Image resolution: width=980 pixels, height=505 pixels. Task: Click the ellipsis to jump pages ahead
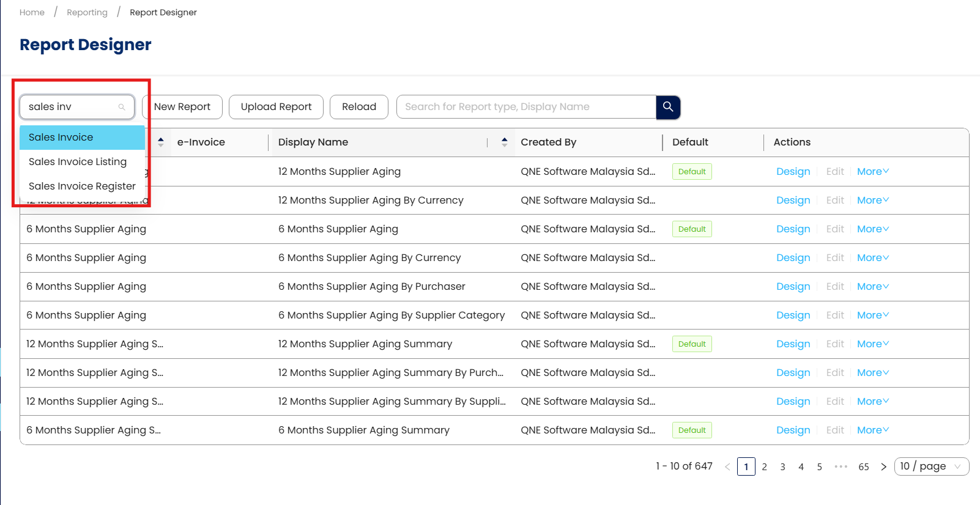(x=841, y=466)
